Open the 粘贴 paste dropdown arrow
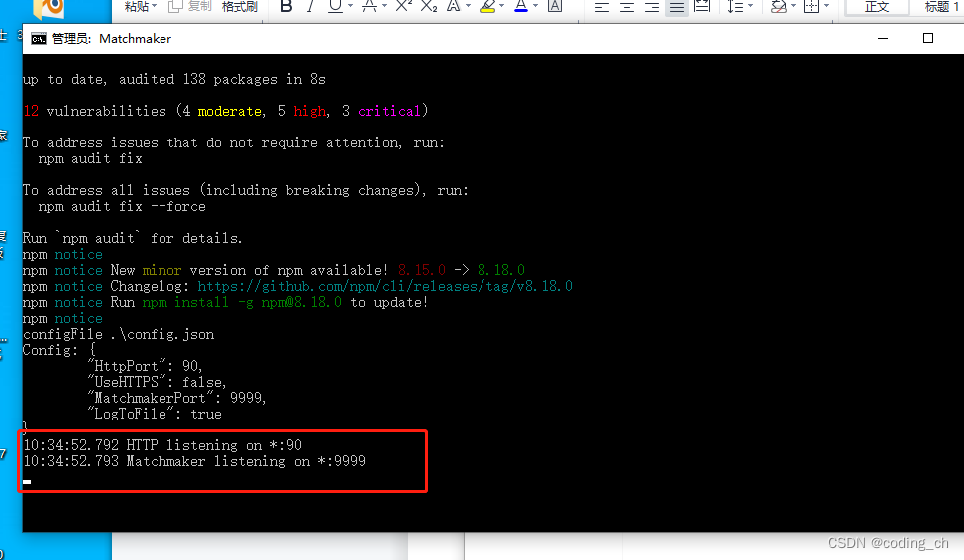This screenshot has width=964, height=560. point(155,6)
